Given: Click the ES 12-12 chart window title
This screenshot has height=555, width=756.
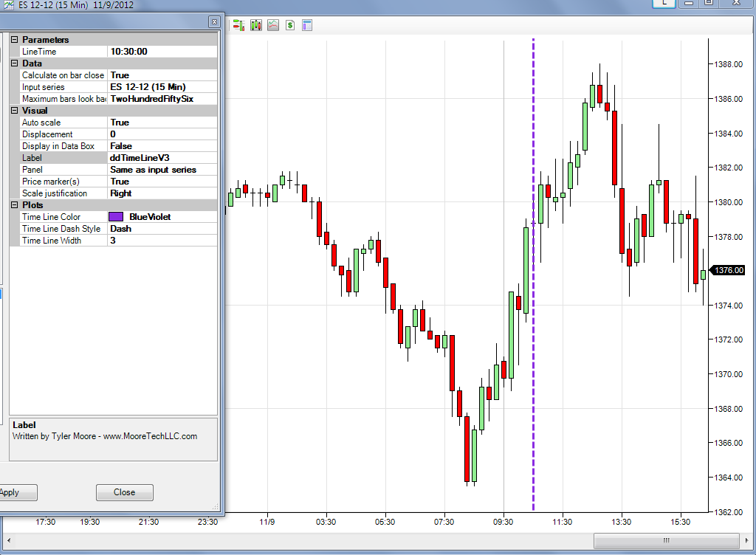Looking at the screenshot, I should click(76, 5).
